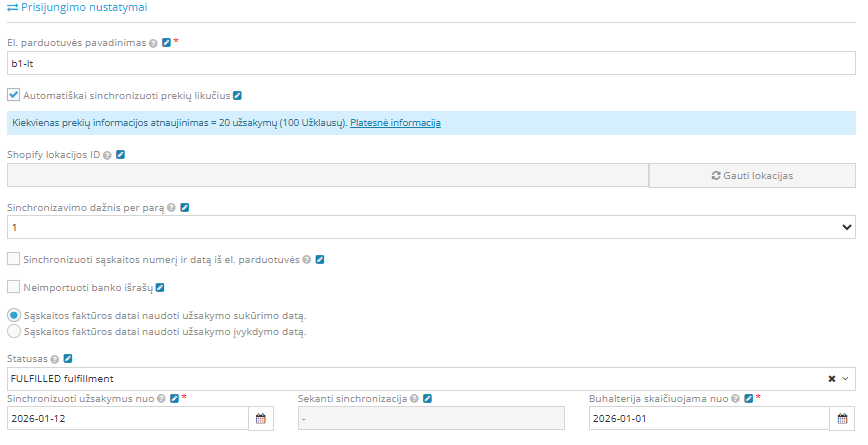Open Sinchronizavimo dažnis per parą dropdown

(430, 228)
